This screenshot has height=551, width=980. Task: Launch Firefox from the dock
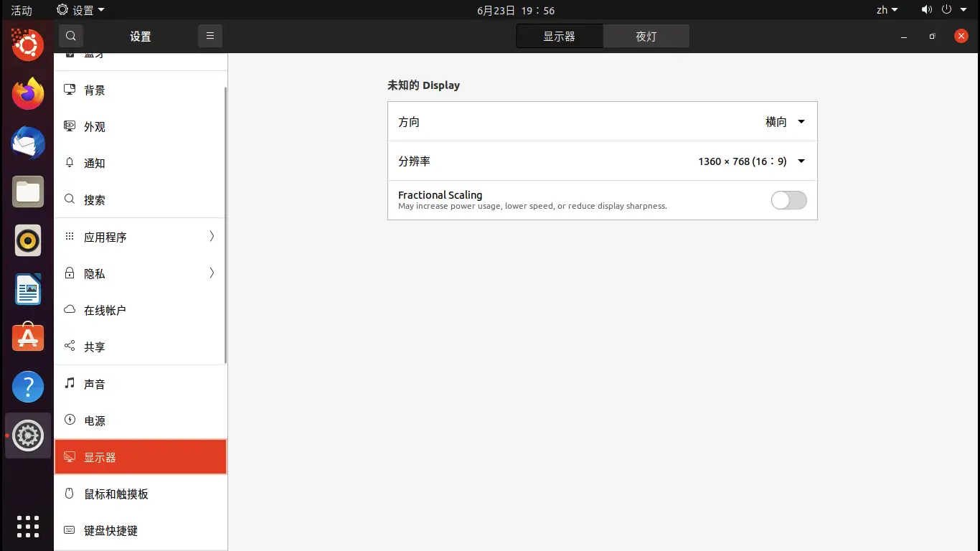coord(27,94)
